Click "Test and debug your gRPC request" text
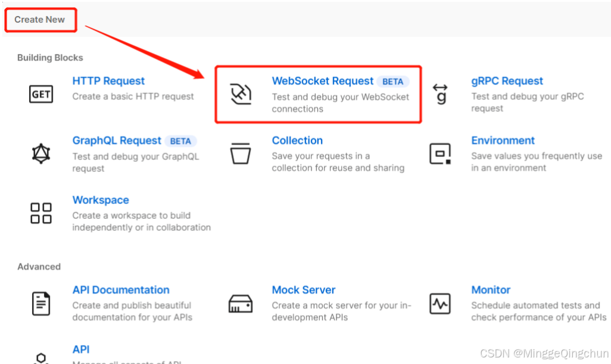 coord(528,102)
